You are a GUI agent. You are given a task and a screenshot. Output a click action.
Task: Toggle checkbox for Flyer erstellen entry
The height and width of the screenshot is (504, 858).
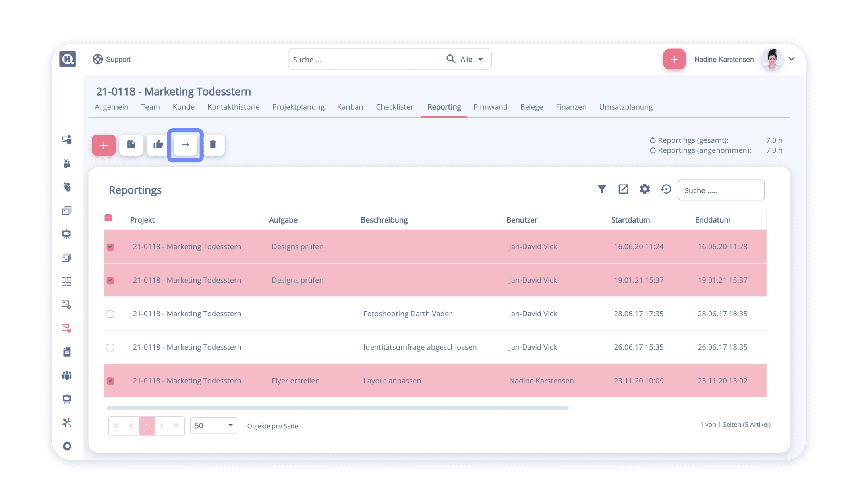pyautogui.click(x=110, y=381)
